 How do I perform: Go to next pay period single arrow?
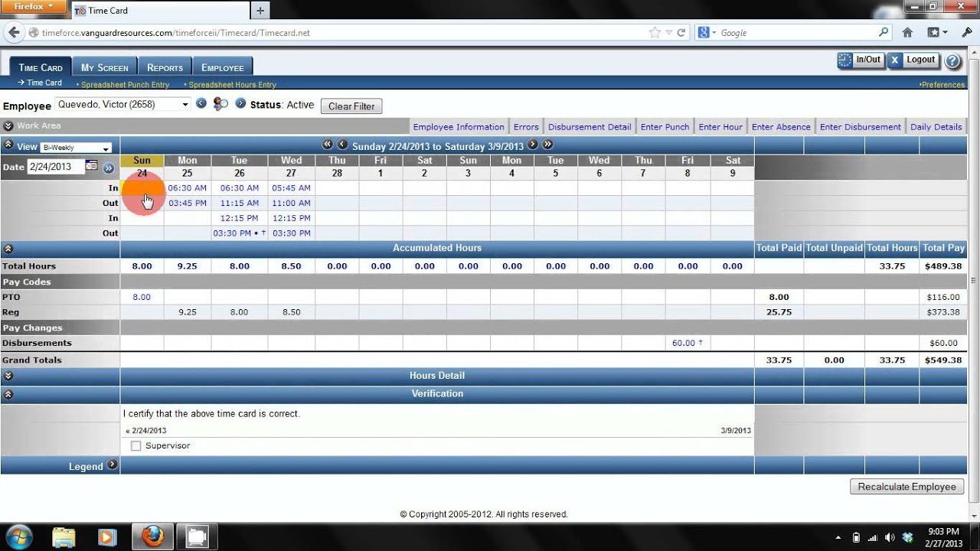pos(533,145)
